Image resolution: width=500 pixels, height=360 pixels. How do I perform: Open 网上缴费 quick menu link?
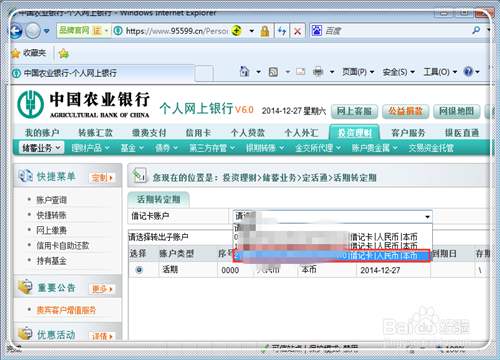[51, 230]
